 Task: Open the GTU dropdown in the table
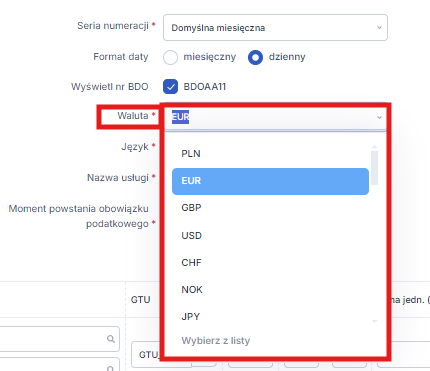pos(146,355)
